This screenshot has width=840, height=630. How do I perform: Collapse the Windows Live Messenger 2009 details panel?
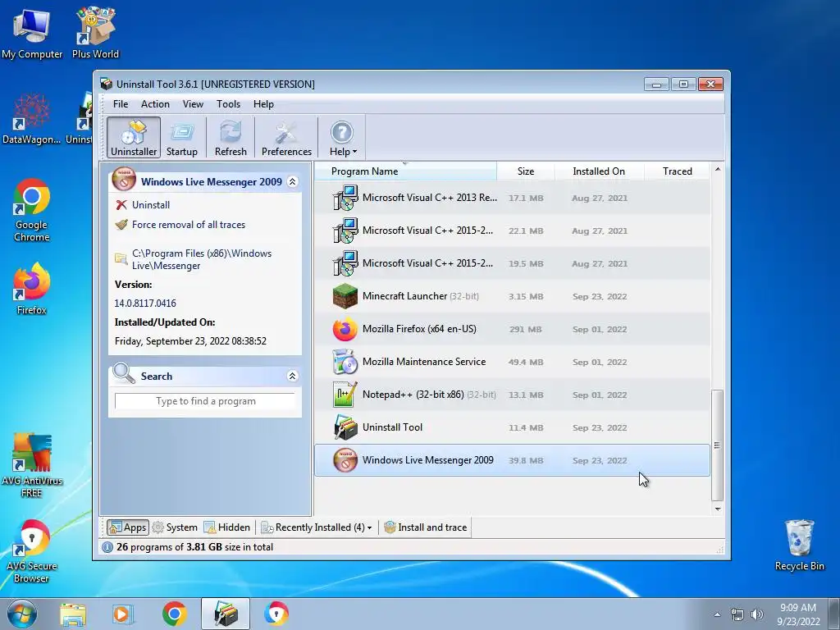(x=293, y=181)
